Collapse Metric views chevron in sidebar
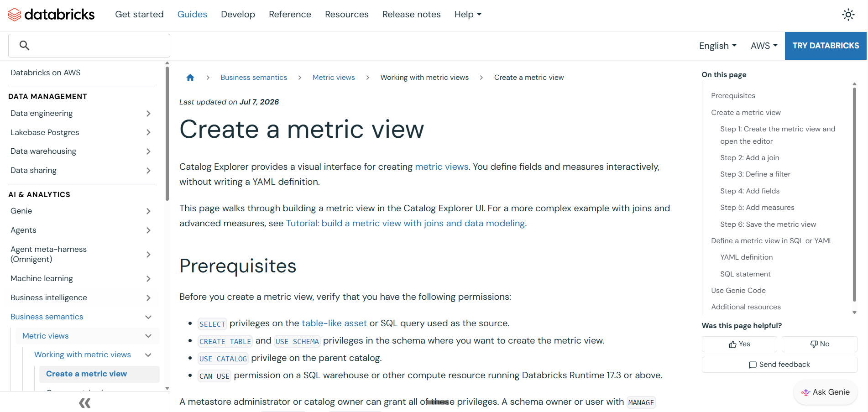Viewport: 868px width, 412px height. point(148,336)
